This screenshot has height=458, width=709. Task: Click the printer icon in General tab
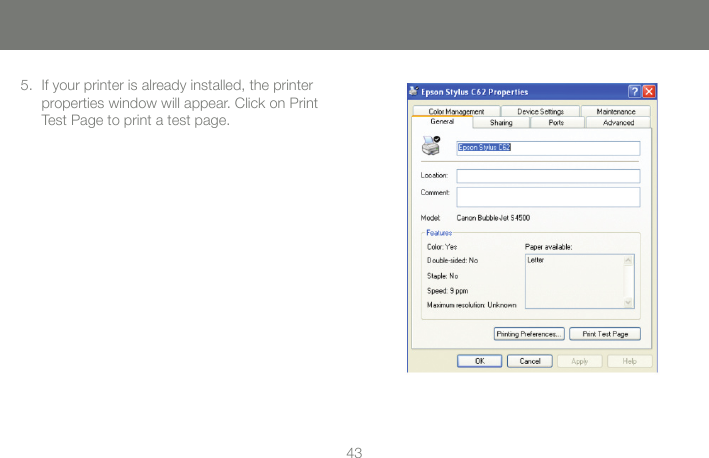[431, 145]
